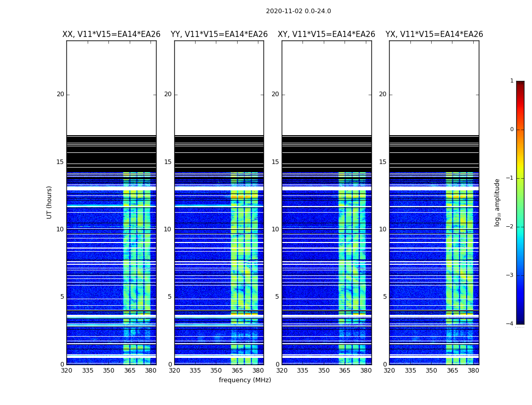Click the colorbar's green region near -2
The width and height of the screenshot is (532, 405).
point(520,226)
